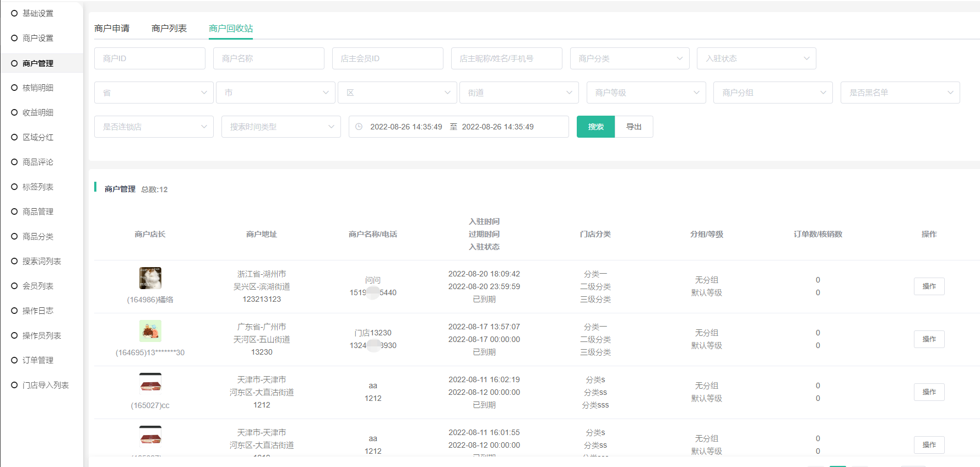Open 订单管理 sidebar item
The height and width of the screenshot is (467, 980).
(38, 360)
